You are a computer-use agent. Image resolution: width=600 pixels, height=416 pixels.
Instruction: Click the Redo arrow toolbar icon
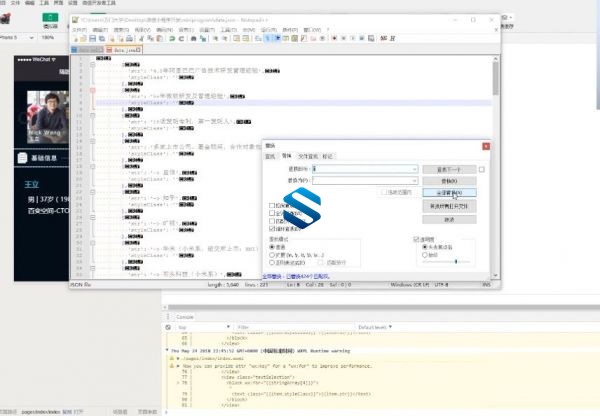(x=181, y=38)
